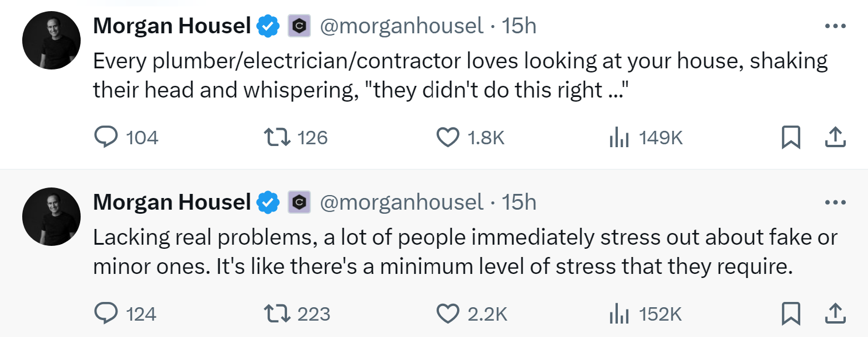Open Morgan Housel's avatar on second tweet
868x337 pixels.
(x=51, y=216)
